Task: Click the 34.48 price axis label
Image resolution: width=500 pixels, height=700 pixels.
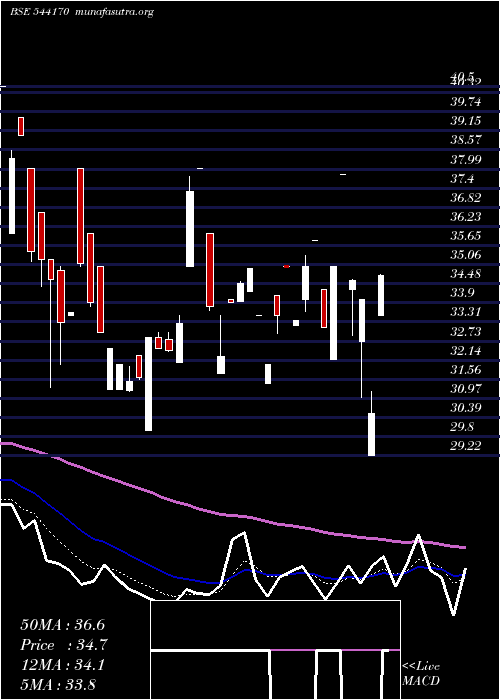Action: (466, 274)
